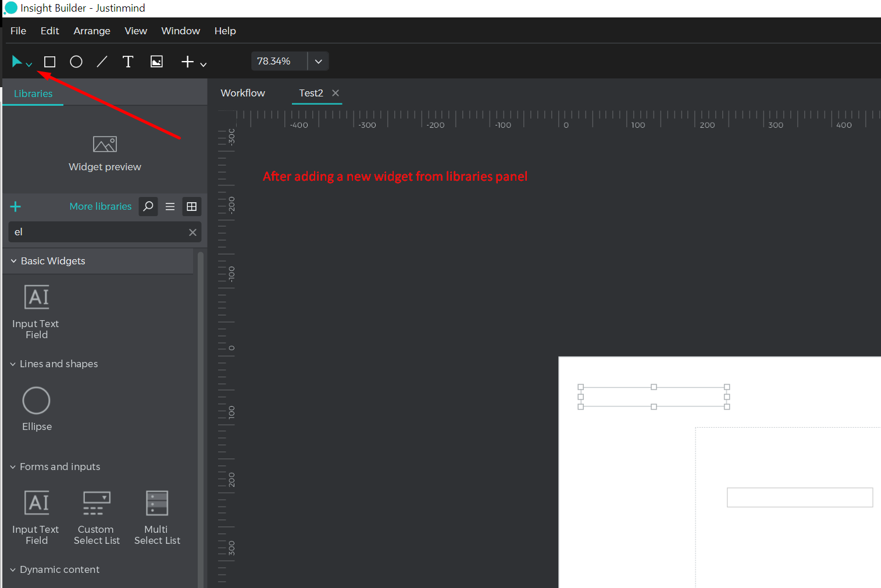
Task: Toggle the library search magnifier icon
Action: [148, 206]
